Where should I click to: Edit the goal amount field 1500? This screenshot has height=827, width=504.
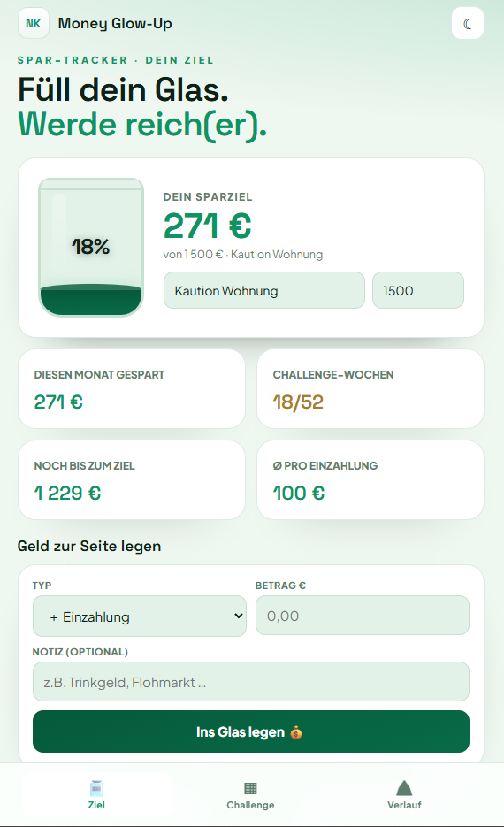tap(418, 290)
